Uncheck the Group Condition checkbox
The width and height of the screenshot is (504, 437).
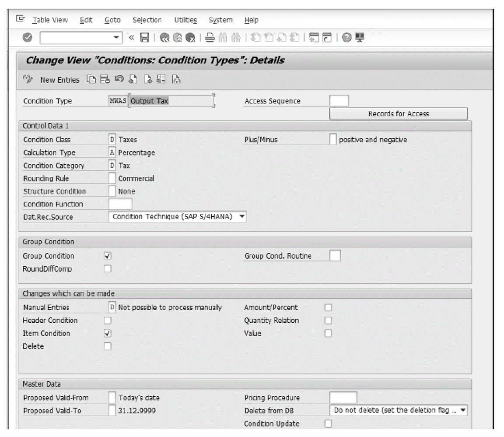[108, 256]
